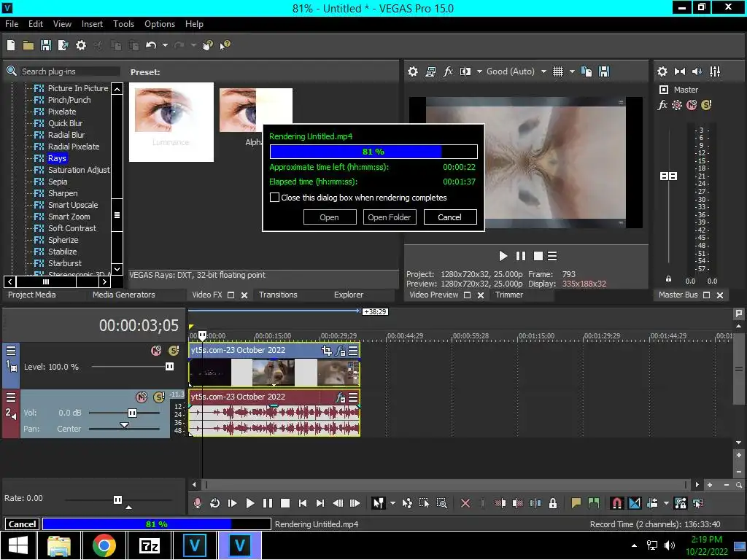Switch to the Transitions tab
Viewport: 747px width, 560px height.
pos(278,295)
